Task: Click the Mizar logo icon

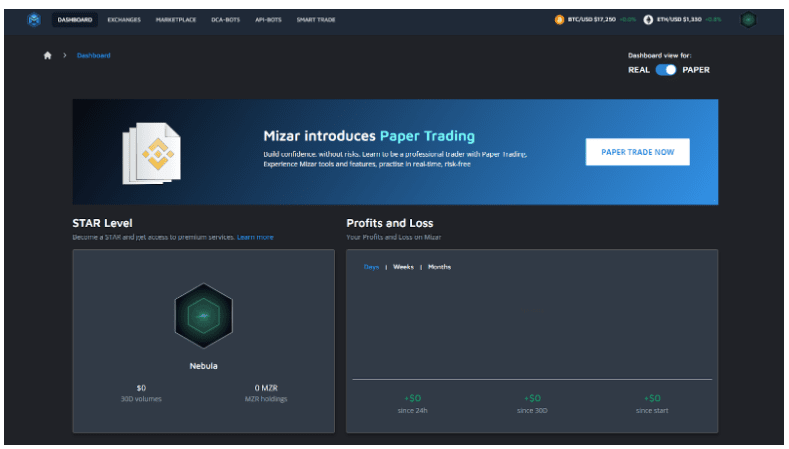Action: (34, 20)
